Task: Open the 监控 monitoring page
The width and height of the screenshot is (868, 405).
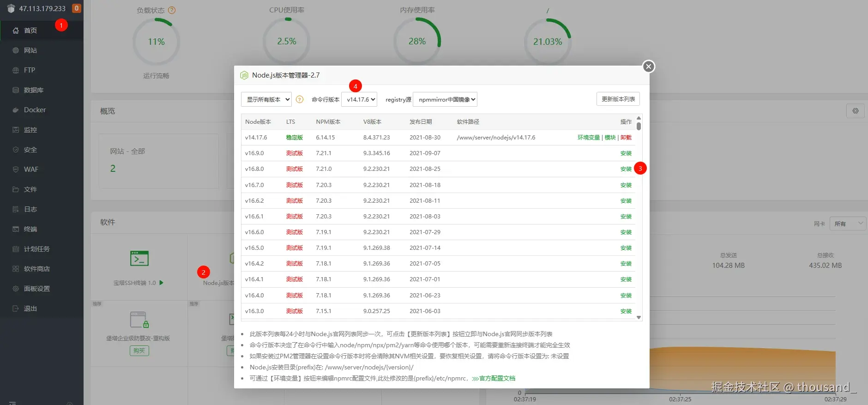Action: coord(30,130)
